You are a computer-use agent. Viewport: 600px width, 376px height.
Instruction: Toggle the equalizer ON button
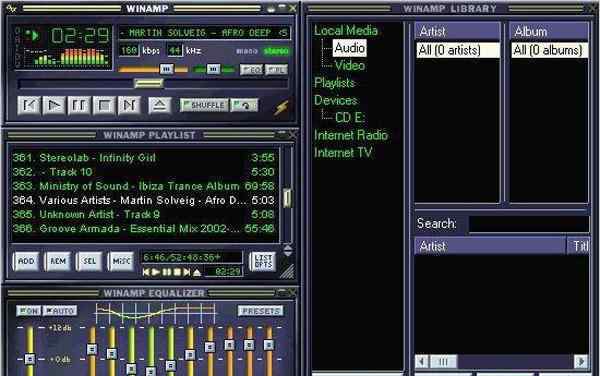pyautogui.click(x=29, y=311)
